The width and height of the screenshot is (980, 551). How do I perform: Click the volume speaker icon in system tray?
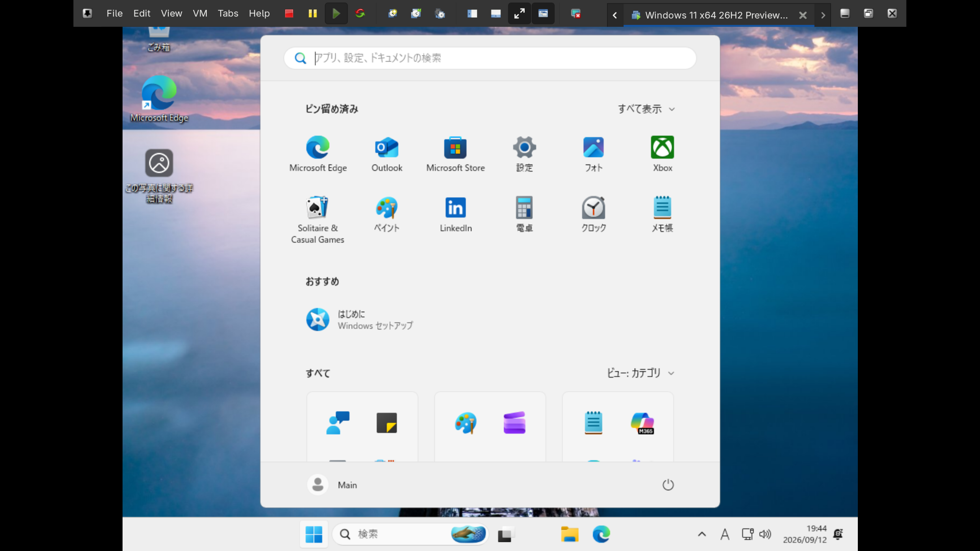click(x=765, y=534)
